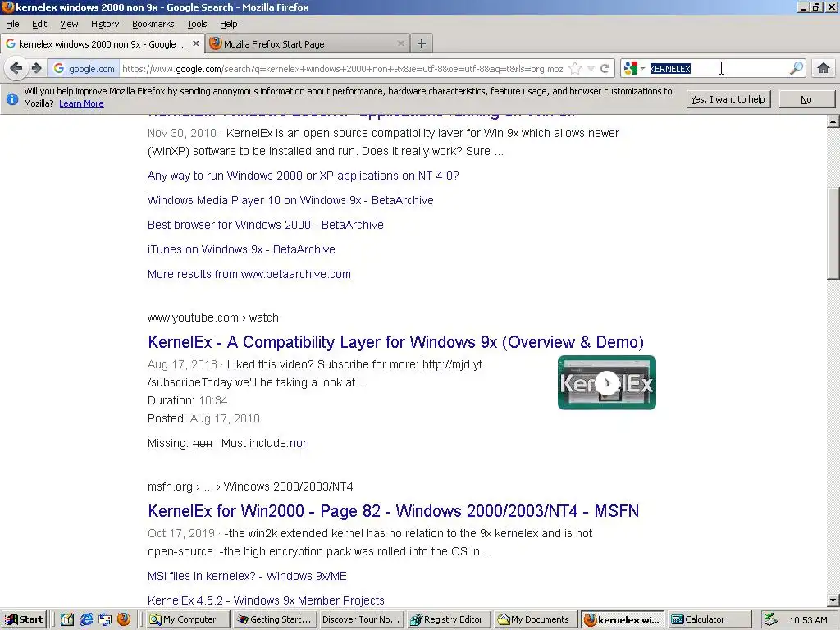Open the Firefox Home page icon
This screenshot has width=840, height=630.
click(x=824, y=68)
